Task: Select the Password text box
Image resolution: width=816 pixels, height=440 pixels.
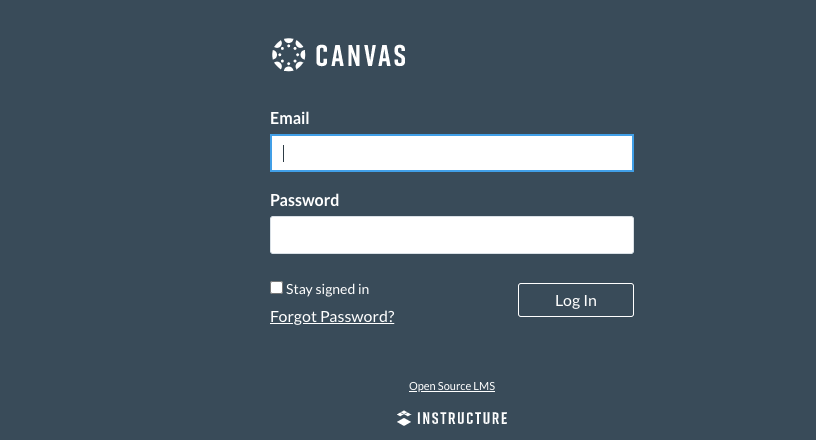Action: click(451, 235)
